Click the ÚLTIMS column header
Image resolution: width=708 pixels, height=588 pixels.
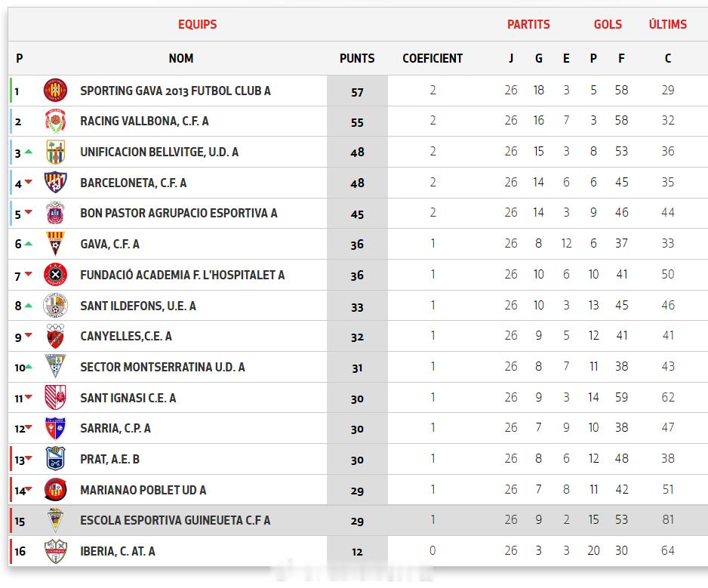(x=667, y=24)
